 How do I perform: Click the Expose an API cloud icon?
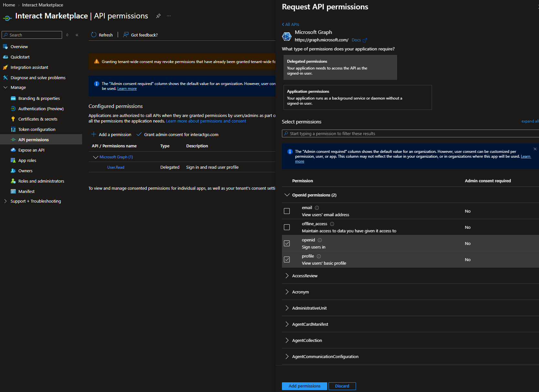13,150
